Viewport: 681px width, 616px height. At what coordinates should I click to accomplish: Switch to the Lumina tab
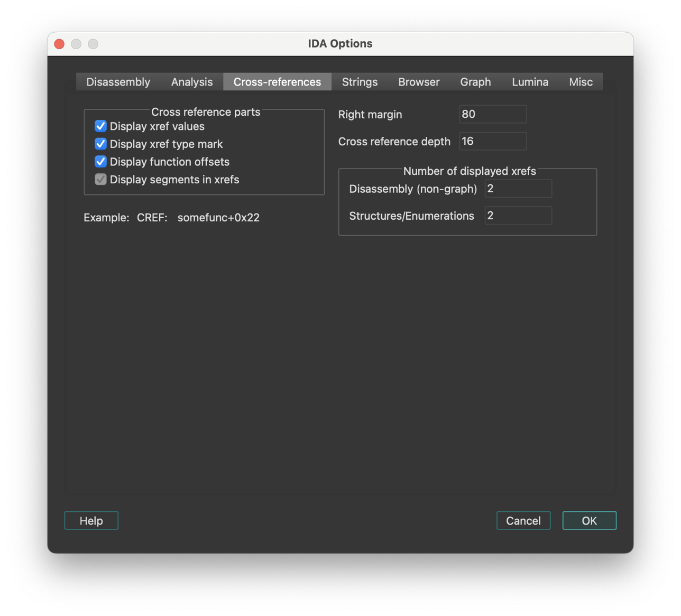click(x=530, y=82)
